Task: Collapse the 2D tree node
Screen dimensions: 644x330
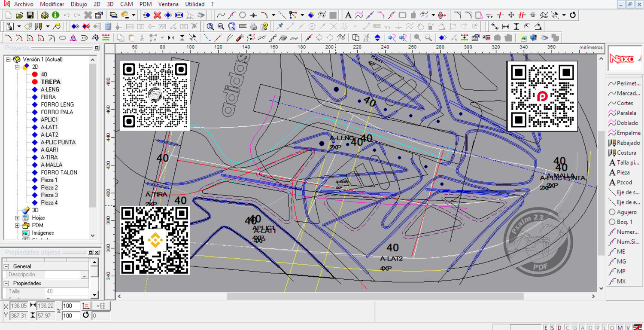Action: click(x=18, y=67)
